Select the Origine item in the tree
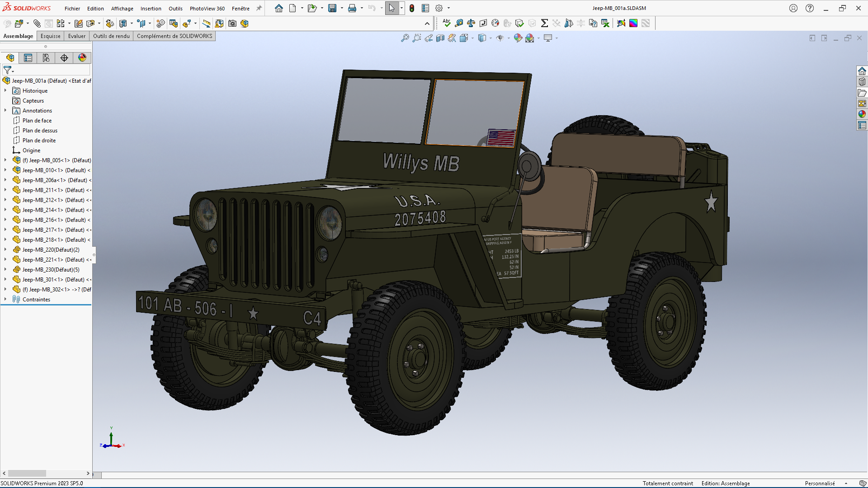Viewport: 868px width, 488px height. (x=31, y=150)
